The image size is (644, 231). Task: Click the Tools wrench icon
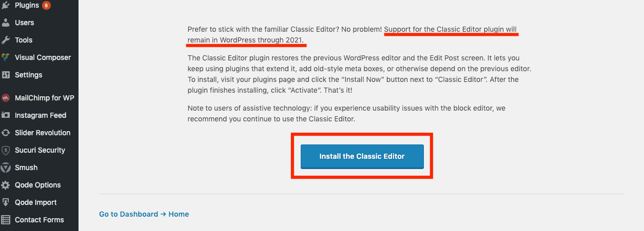pos(6,40)
